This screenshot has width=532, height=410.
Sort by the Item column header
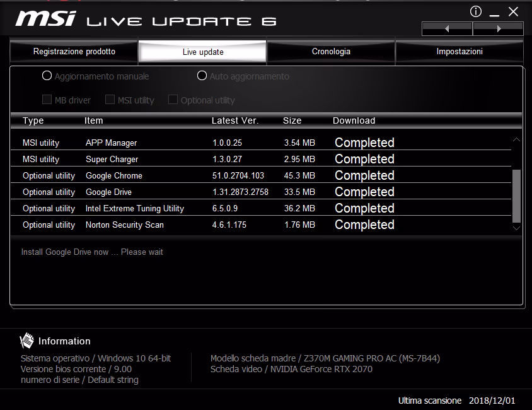pyautogui.click(x=94, y=120)
